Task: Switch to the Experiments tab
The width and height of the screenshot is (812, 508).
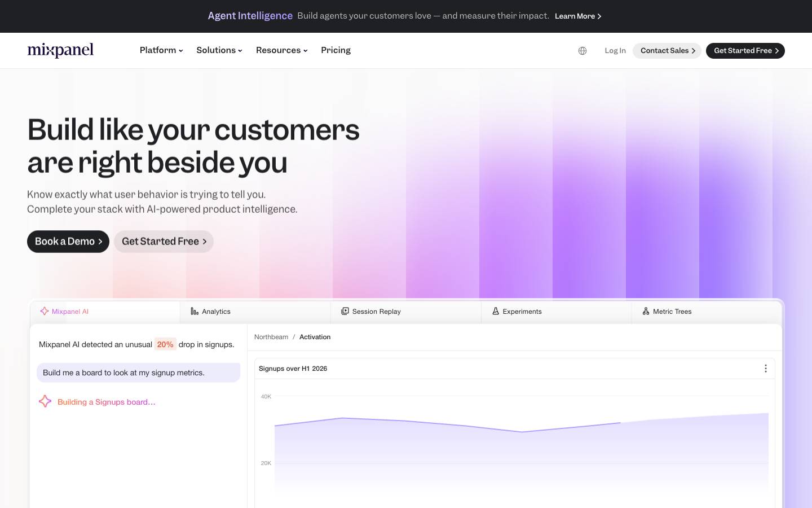Action: pyautogui.click(x=557, y=312)
